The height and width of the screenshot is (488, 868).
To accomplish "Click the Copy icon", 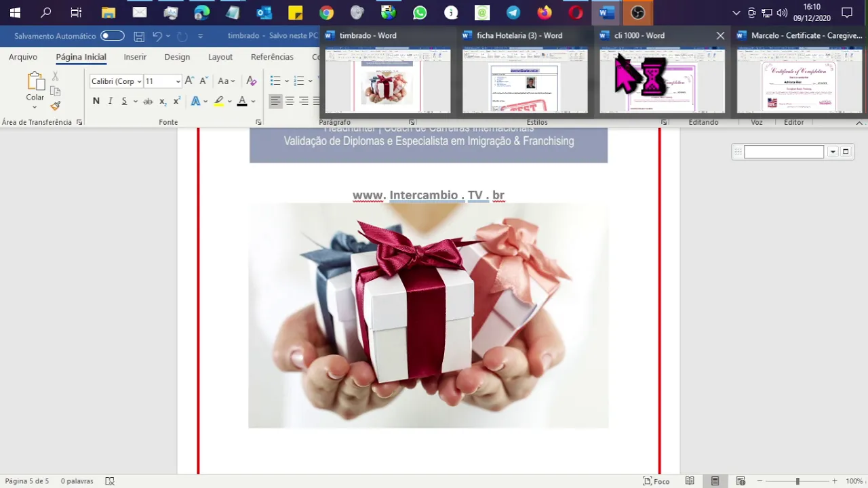I will [56, 91].
